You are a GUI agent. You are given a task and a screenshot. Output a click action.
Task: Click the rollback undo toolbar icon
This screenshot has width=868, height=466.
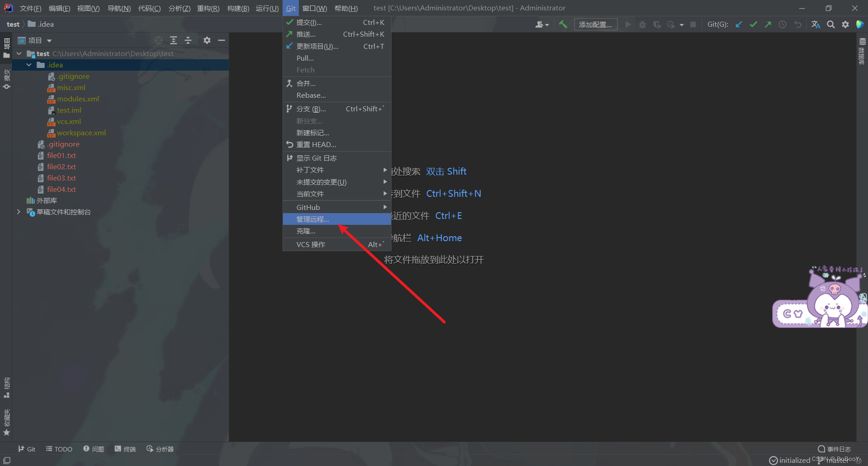click(x=798, y=24)
